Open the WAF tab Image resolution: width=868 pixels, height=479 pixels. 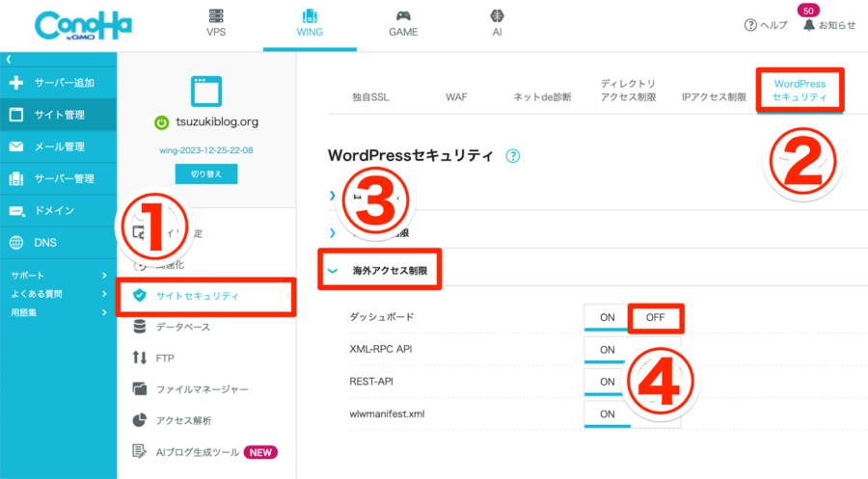(x=456, y=97)
